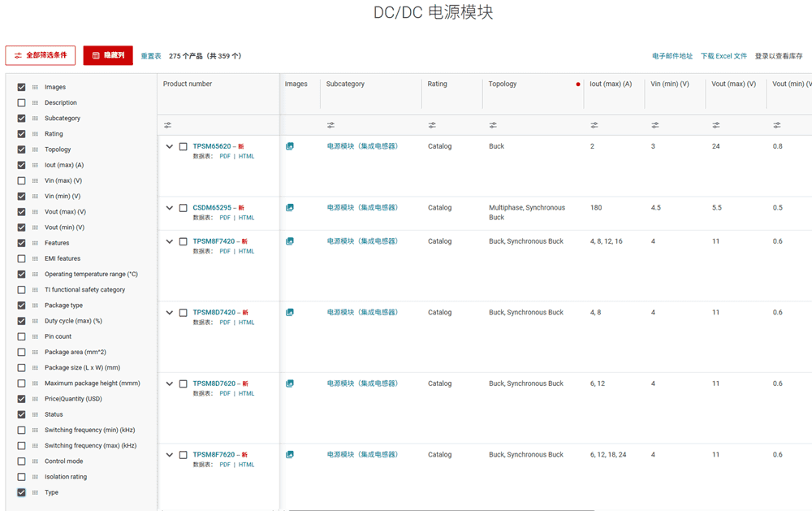Click filter icon under Subcategory column

tap(330, 125)
